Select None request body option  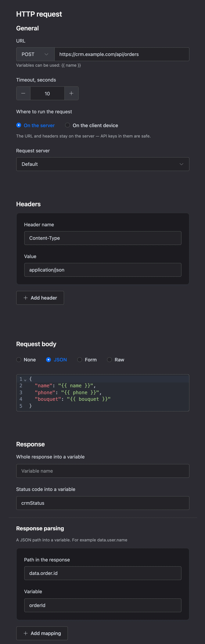[26, 359]
